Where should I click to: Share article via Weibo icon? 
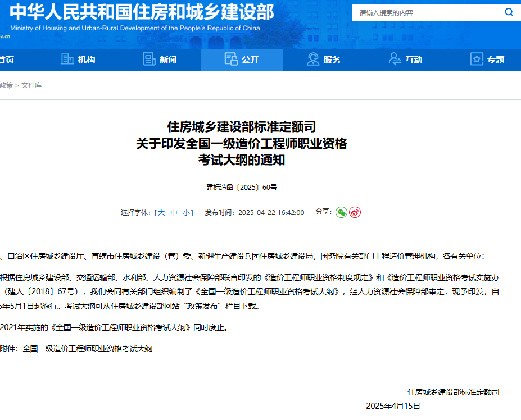coord(355,212)
